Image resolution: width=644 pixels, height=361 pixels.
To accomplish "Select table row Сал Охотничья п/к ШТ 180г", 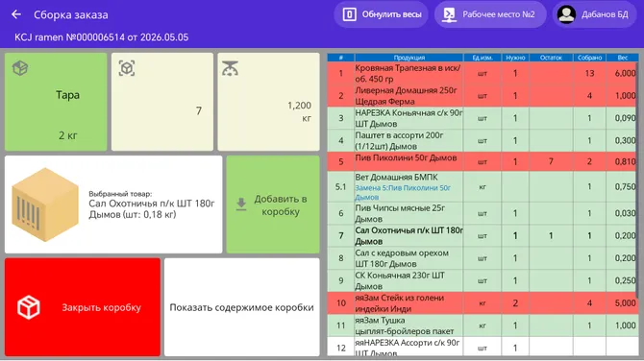I will [483, 236].
